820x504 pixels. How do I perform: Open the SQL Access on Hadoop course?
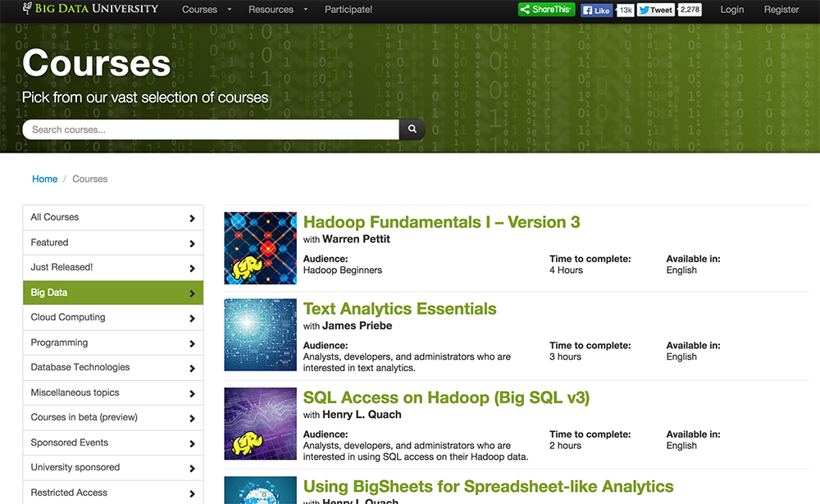[x=446, y=397]
